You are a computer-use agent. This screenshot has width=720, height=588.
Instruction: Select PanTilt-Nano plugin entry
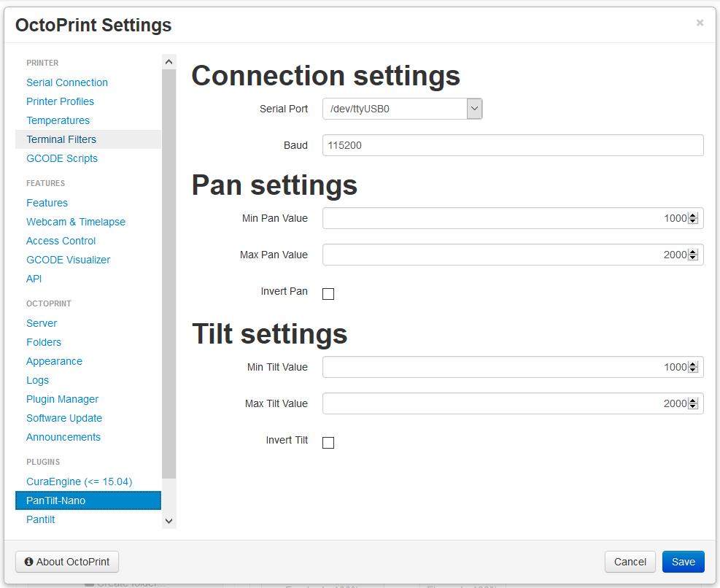tap(88, 500)
